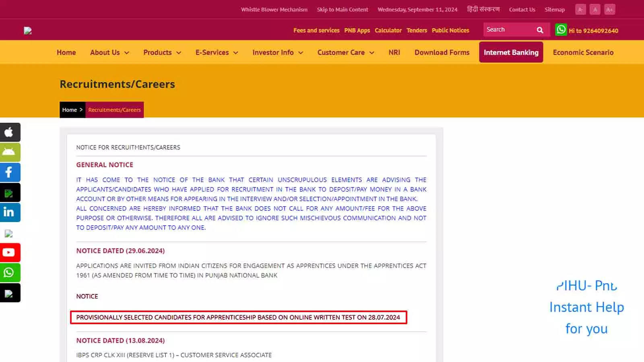The image size is (644, 362).
Task: Click the Recruitments/Careers page title
Action: point(117,84)
